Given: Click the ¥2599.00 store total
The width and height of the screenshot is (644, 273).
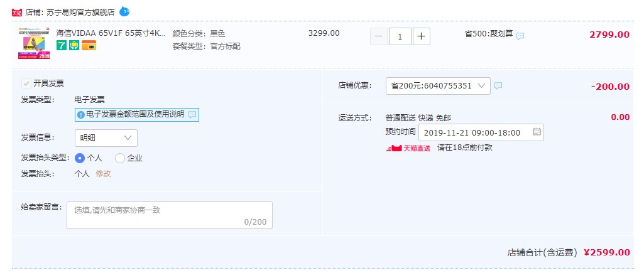Looking at the screenshot, I should pos(607,252).
